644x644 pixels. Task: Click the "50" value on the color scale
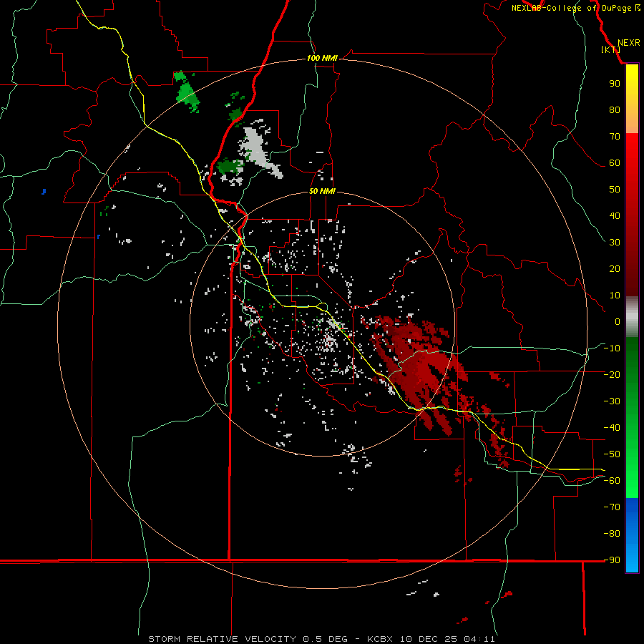[615, 190]
